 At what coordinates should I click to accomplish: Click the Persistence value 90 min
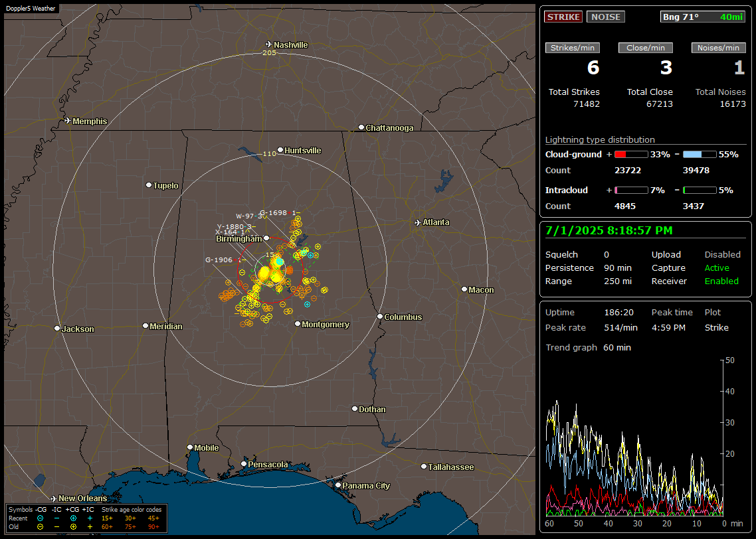click(x=618, y=268)
